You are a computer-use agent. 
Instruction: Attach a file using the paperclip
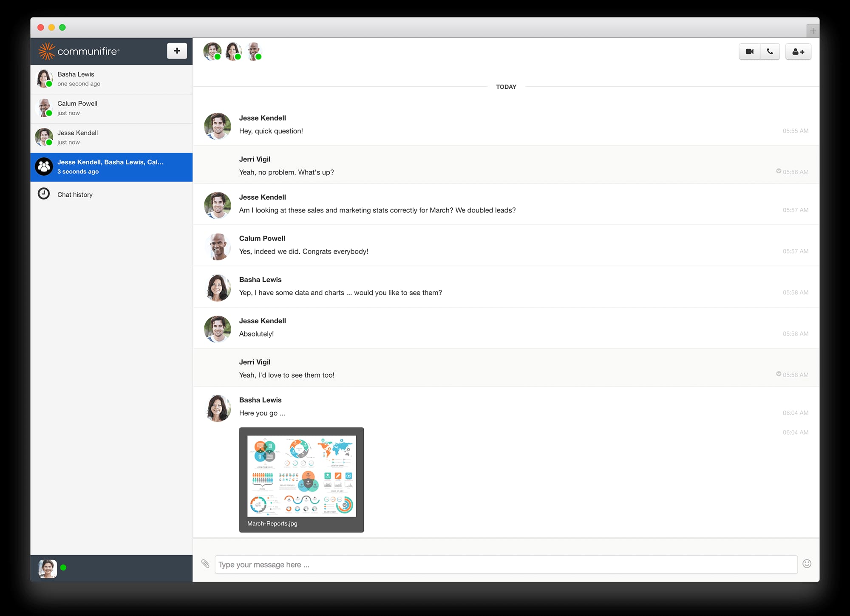click(x=206, y=565)
